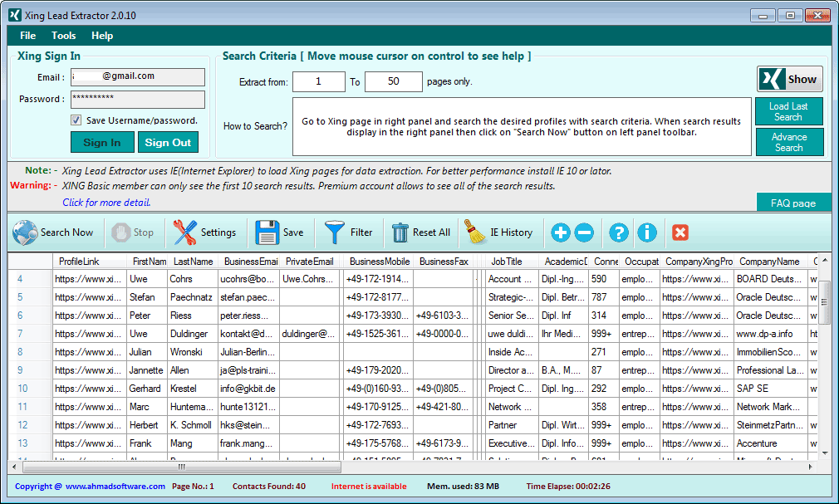Screen dimensions: 839x504
Task: Open the Click for more detail link
Action: tap(105, 202)
